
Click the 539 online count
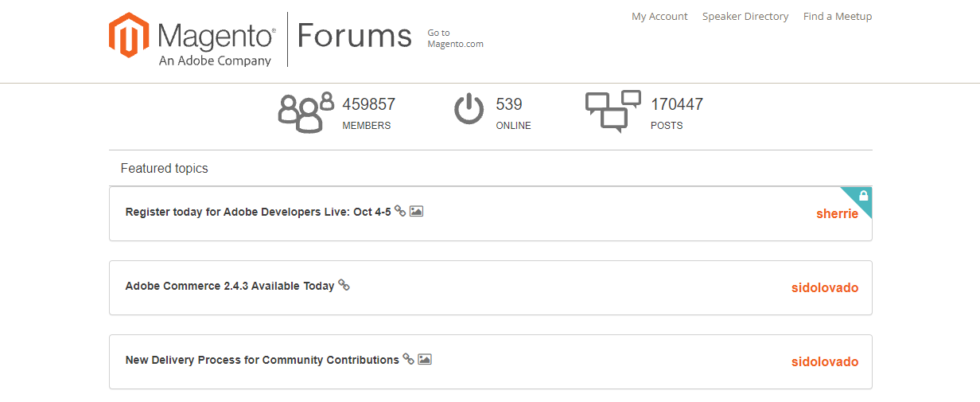click(x=509, y=104)
